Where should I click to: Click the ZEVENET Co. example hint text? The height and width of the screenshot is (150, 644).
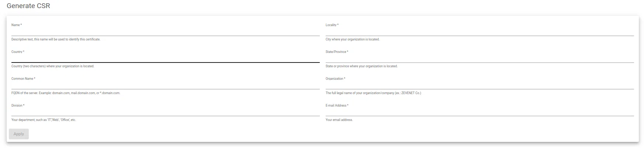(373, 93)
